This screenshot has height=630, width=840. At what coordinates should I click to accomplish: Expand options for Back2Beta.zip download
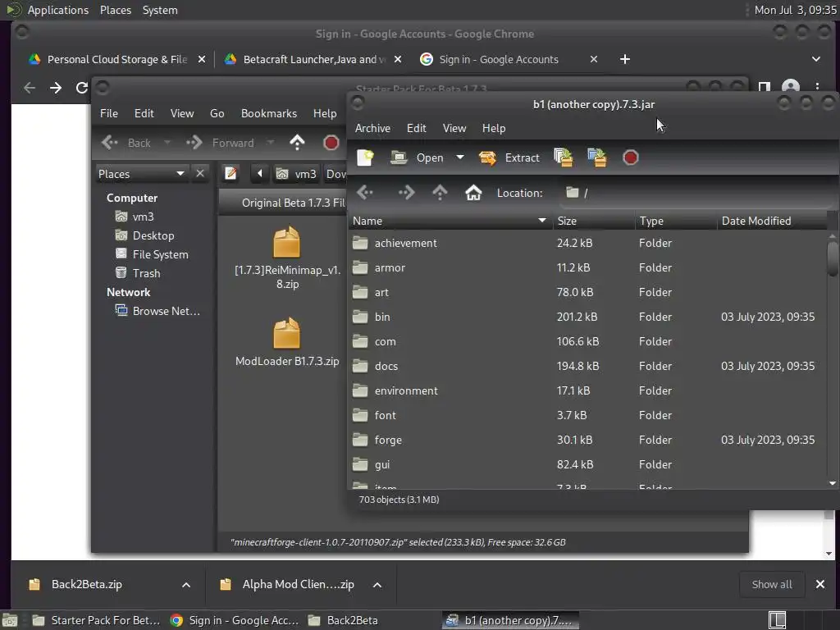186,585
